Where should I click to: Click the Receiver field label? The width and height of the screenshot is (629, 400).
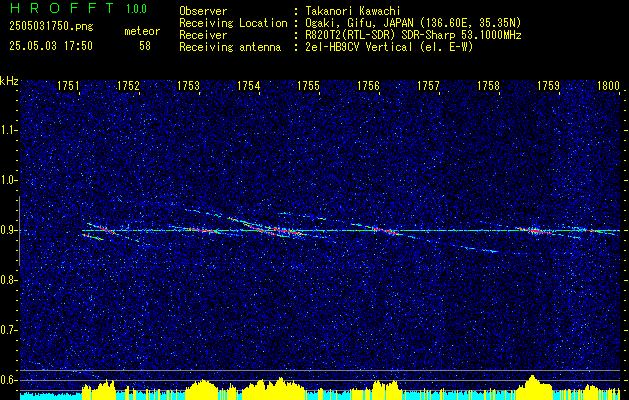203,35
